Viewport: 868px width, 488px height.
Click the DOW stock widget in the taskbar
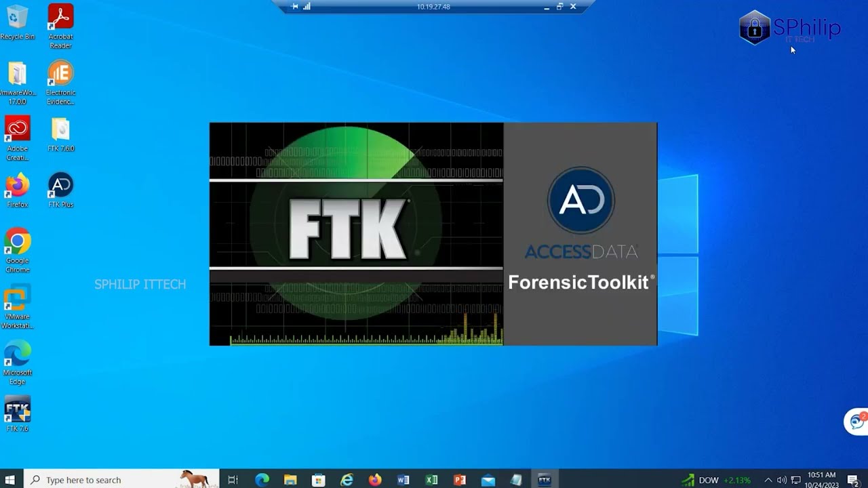[717, 480]
